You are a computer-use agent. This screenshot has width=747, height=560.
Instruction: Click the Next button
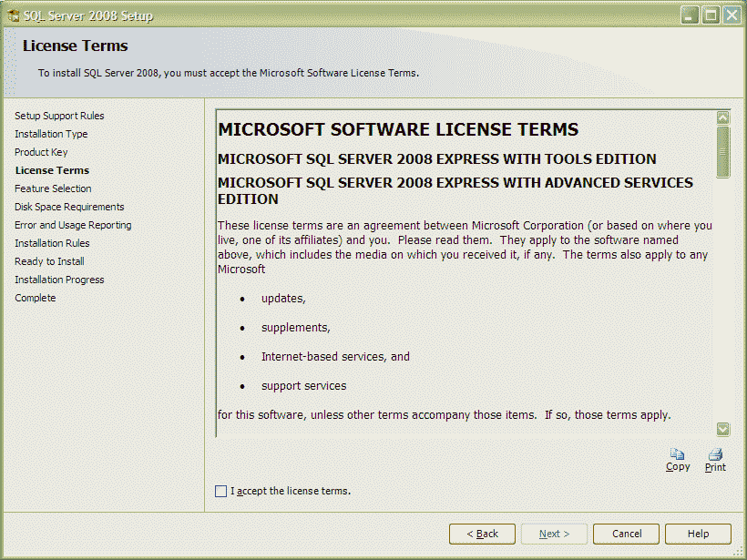tap(554, 534)
